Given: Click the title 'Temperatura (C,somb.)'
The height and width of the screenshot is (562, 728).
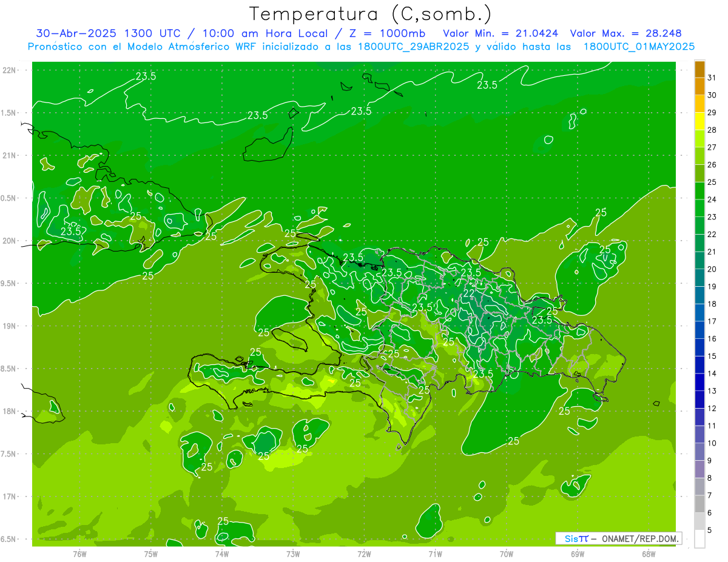Looking at the screenshot, I should pos(371,13).
